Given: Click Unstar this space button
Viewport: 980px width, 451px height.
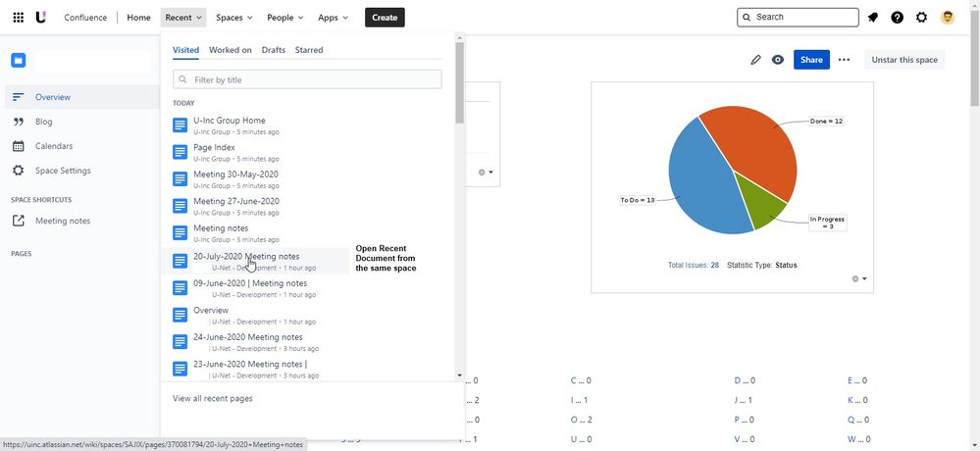Looking at the screenshot, I should coord(904,60).
